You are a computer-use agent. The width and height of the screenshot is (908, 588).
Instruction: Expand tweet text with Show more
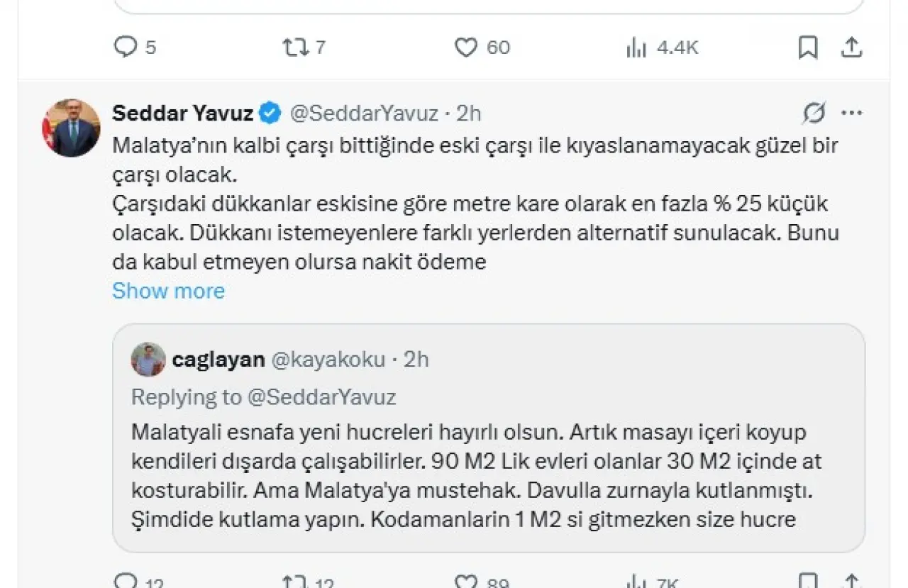pos(168,291)
